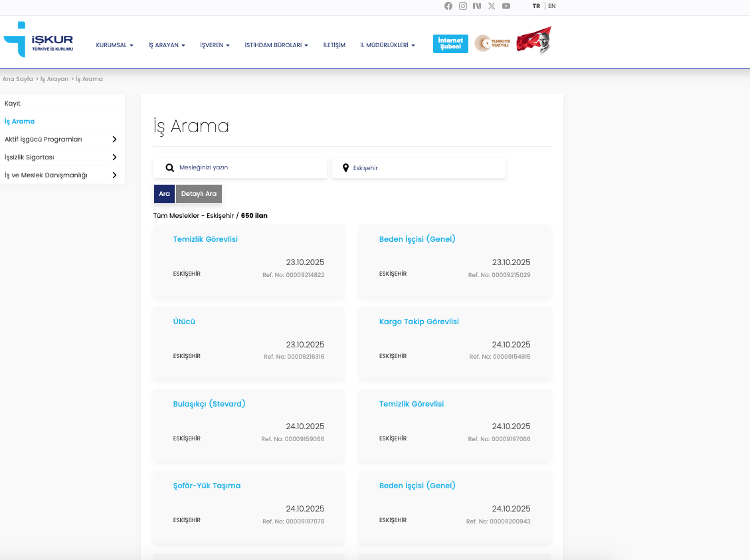The width and height of the screenshot is (750, 560).
Task: Open the KURUMSAL dropdown menu
Action: [x=114, y=45]
